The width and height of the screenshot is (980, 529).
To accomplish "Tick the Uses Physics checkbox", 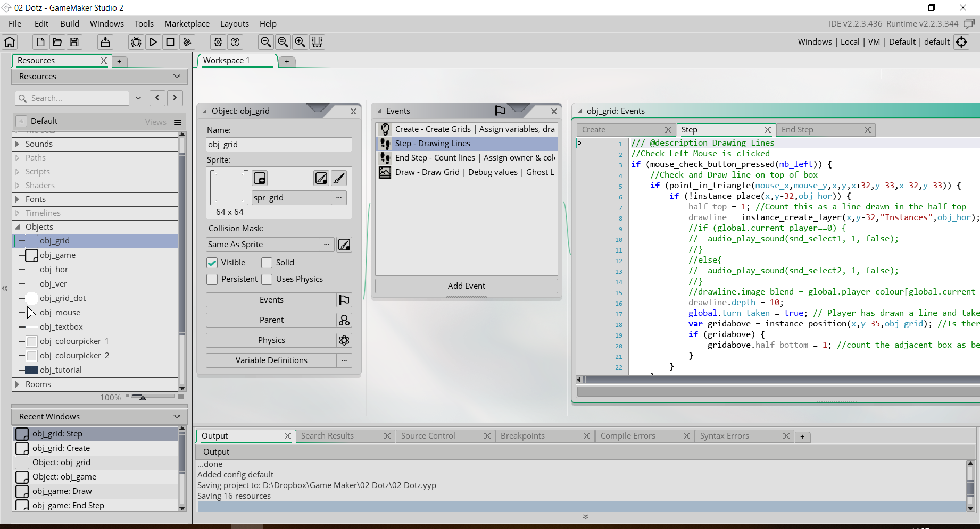I will pos(267,279).
